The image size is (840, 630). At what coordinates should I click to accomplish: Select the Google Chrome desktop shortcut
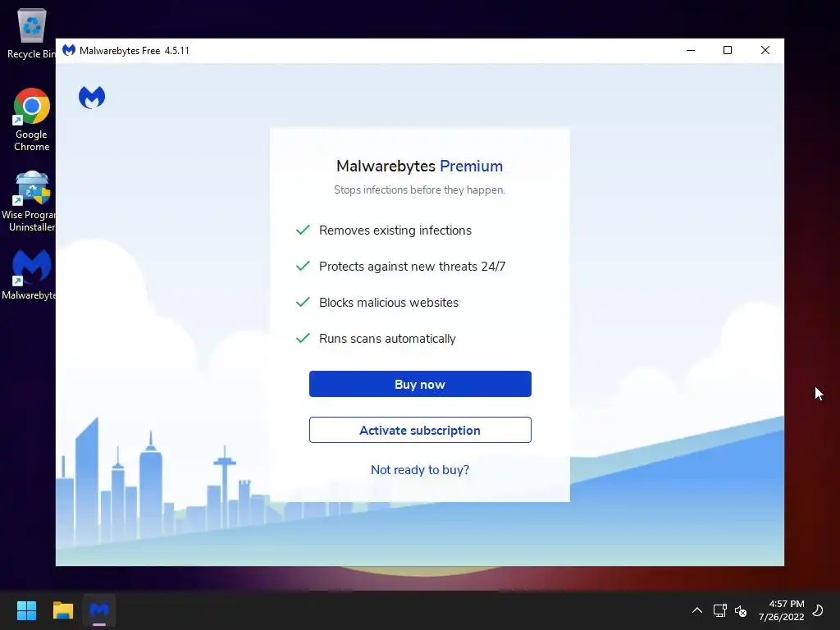pyautogui.click(x=32, y=120)
